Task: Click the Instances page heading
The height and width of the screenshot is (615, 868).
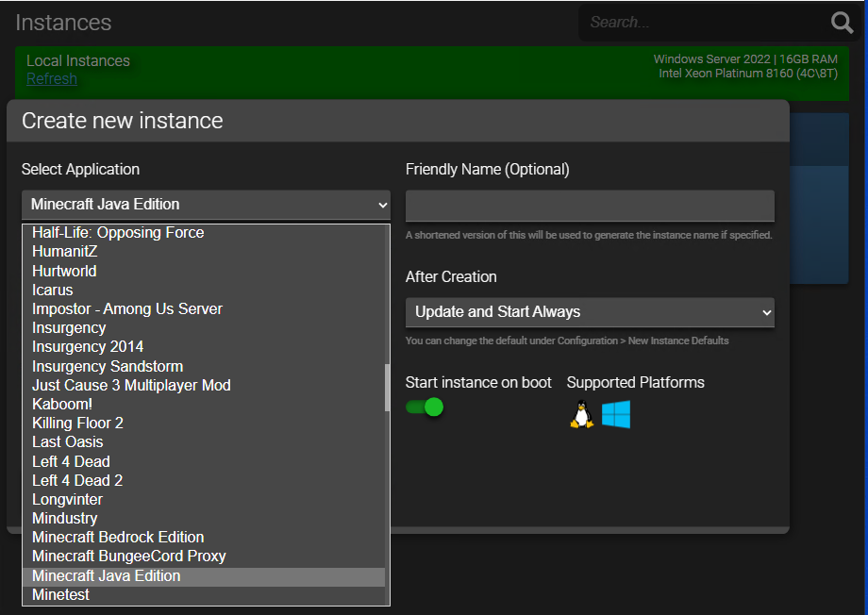Action: click(x=63, y=23)
